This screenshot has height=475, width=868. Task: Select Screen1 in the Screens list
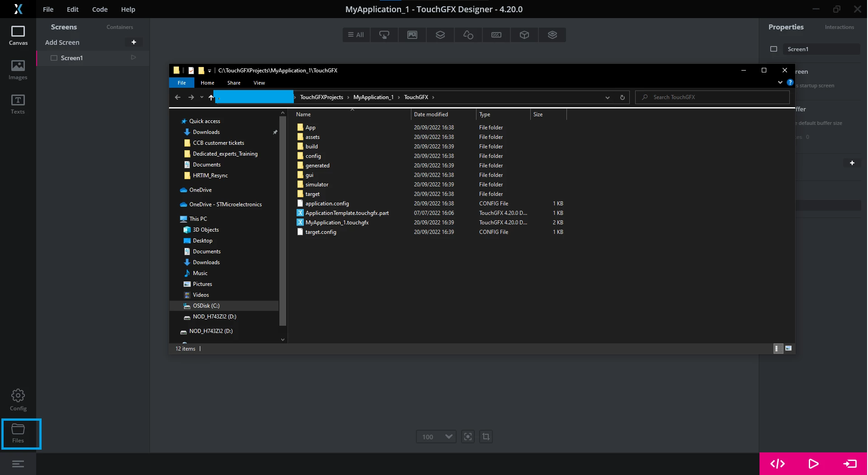pos(93,58)
